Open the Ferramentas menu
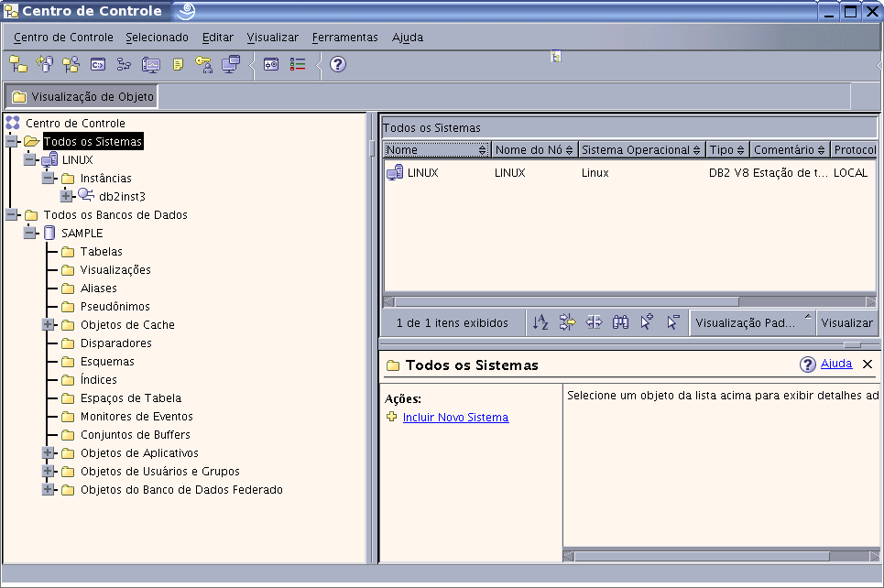 345,38
